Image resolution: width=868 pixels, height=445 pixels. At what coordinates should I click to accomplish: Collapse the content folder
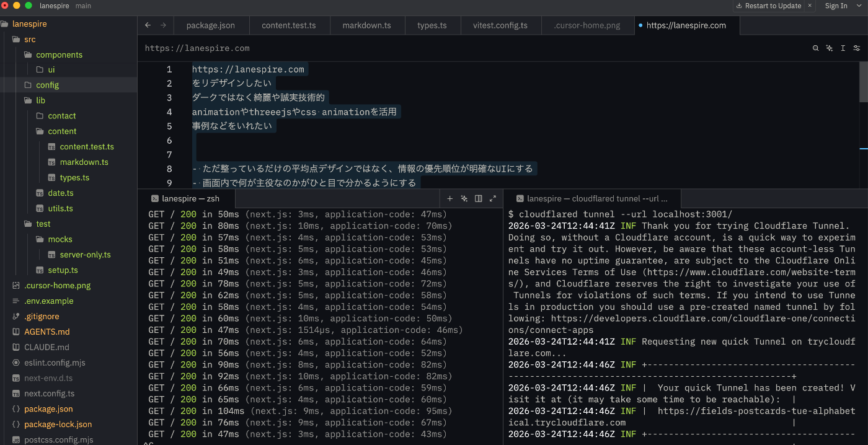pyautogui.click(x=40, y=131)
